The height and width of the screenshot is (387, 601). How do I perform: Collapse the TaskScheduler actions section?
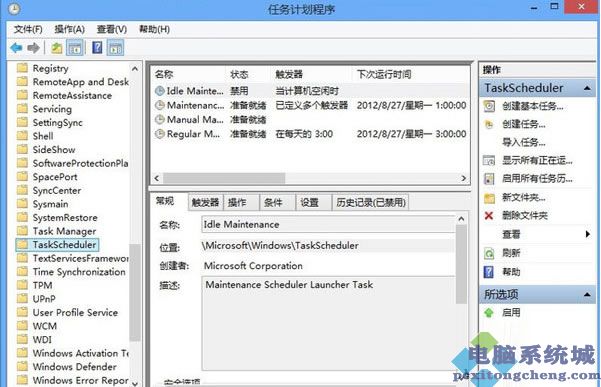coord(586,88)
